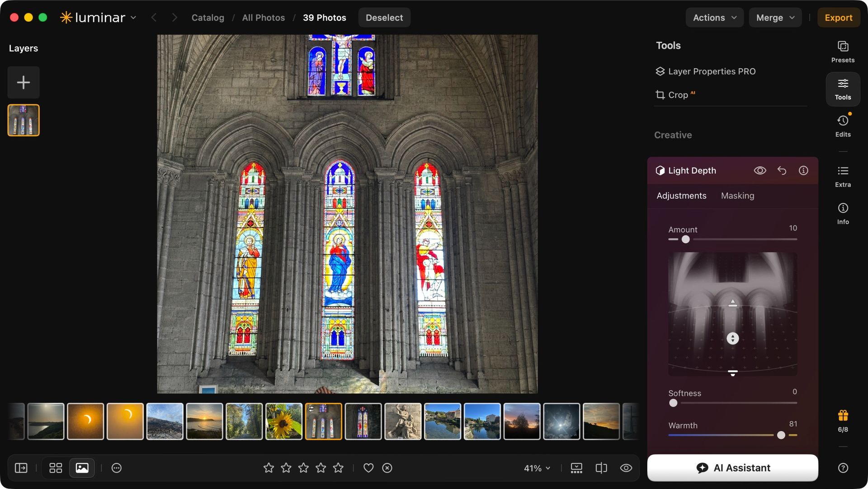Open the Presets panel

[x=843, y=52]
